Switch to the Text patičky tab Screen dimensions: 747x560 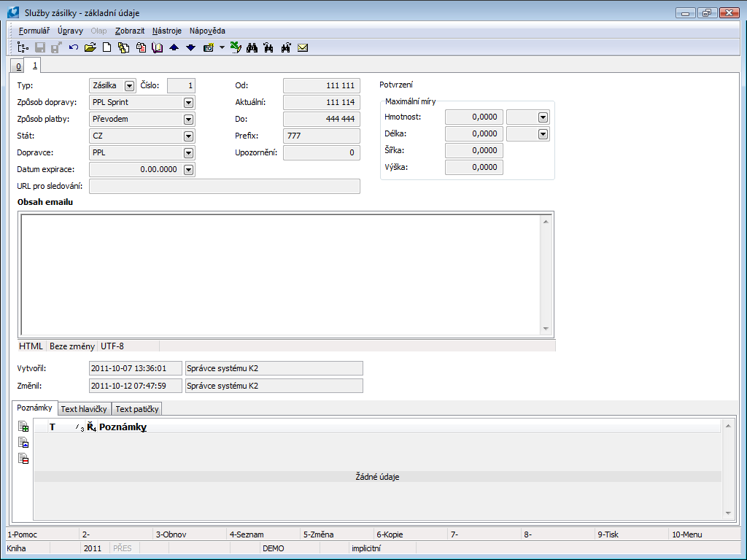(136, 409)
